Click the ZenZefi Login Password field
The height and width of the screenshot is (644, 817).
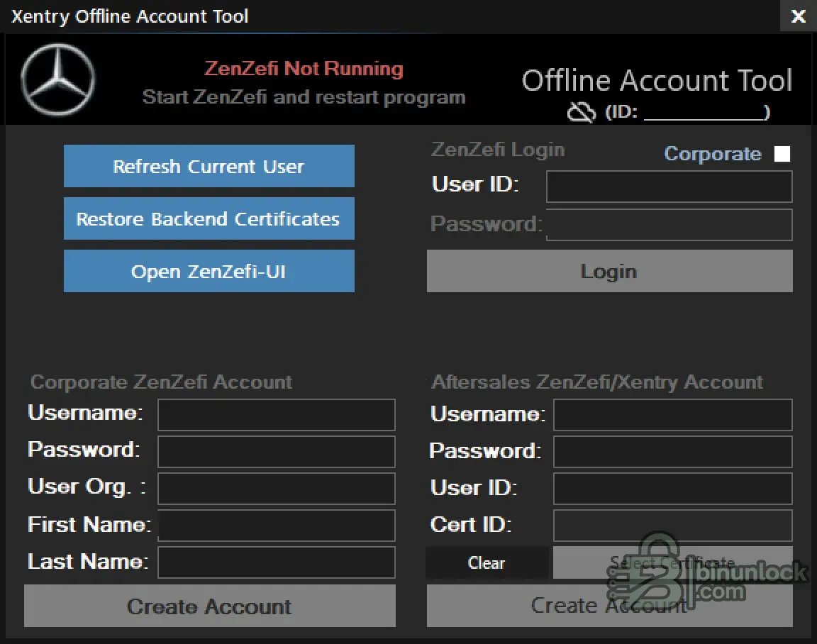pyautogui.click(x=669, y=225)
